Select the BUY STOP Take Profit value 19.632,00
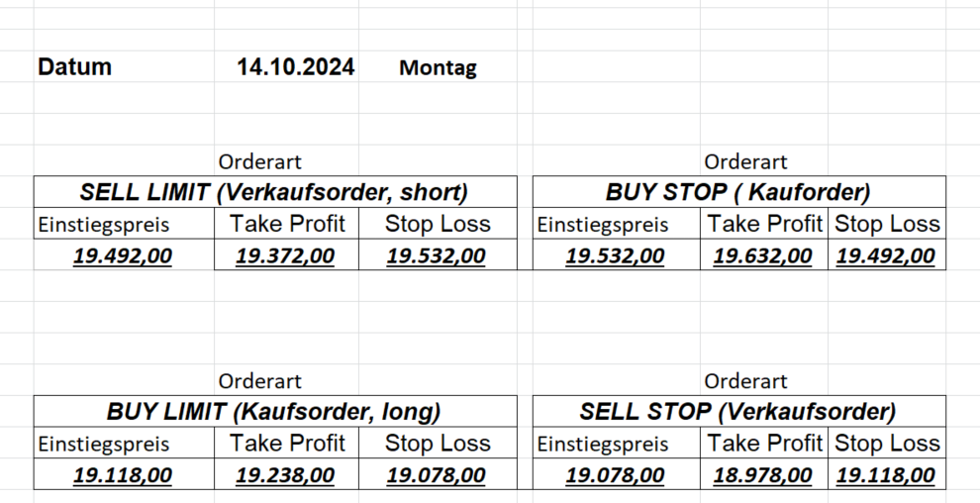Viewport: 980px width, 503px height. point(763,256)
